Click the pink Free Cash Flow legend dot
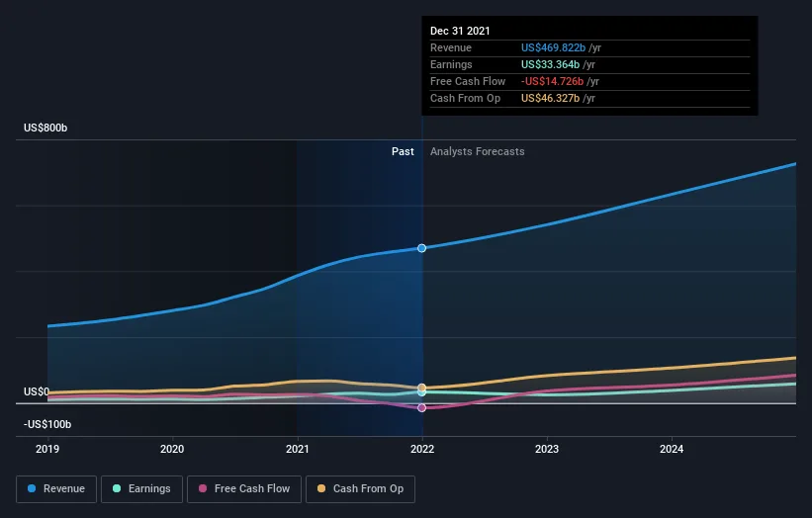This screenshot has height=518, width=812. [203, 488]
